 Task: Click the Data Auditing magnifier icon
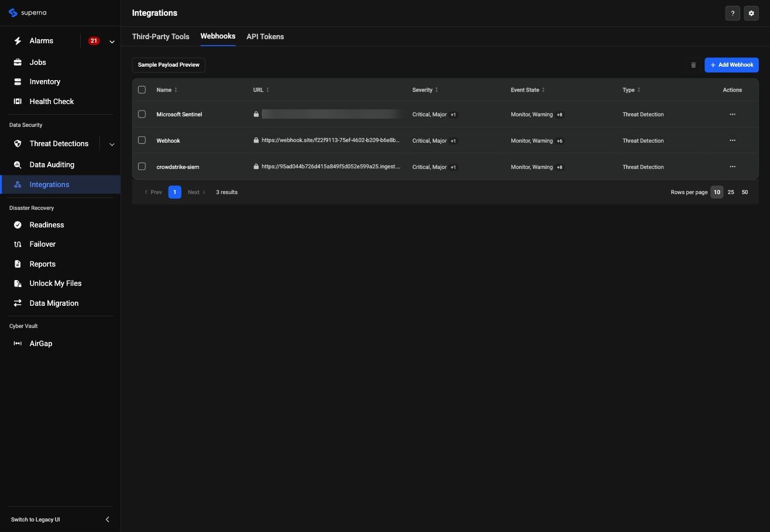pyautogui.click(x=18, y=165)
